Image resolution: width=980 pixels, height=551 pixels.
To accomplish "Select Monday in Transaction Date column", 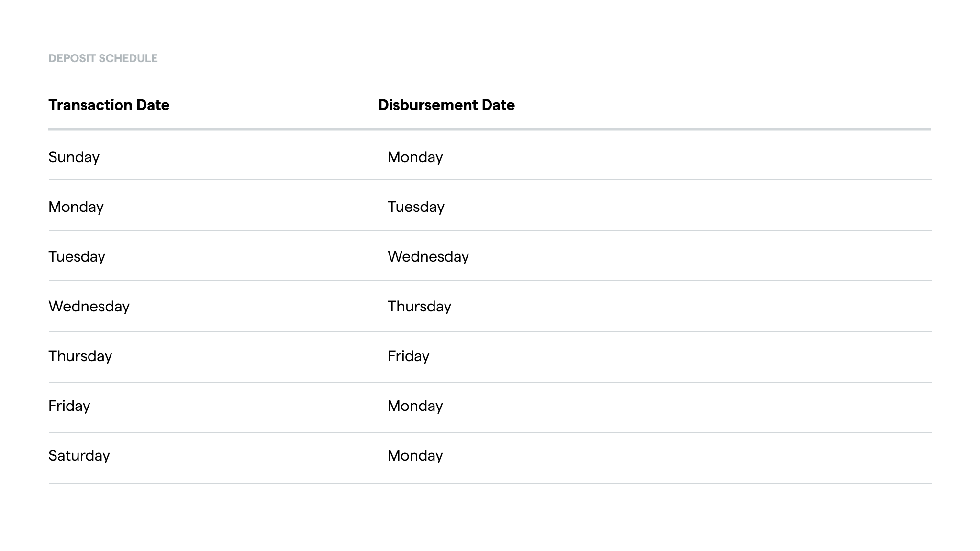I will click(76, 207).
